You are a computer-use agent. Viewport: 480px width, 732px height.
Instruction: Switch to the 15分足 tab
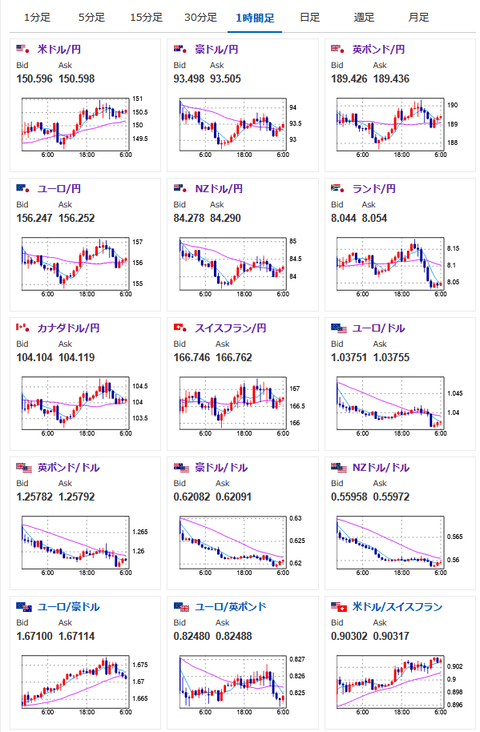(x=146, y=18)
